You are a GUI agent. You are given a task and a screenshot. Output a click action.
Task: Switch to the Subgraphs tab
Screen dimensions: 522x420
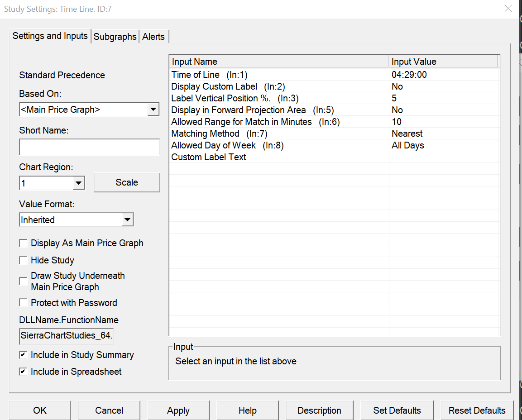[x=115, y=37]
